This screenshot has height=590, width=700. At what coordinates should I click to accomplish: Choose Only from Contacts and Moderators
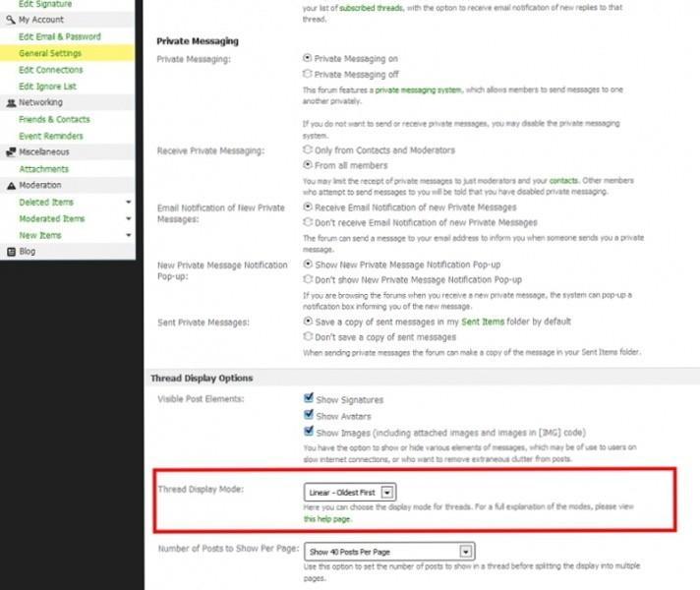(x=307, y=149)
